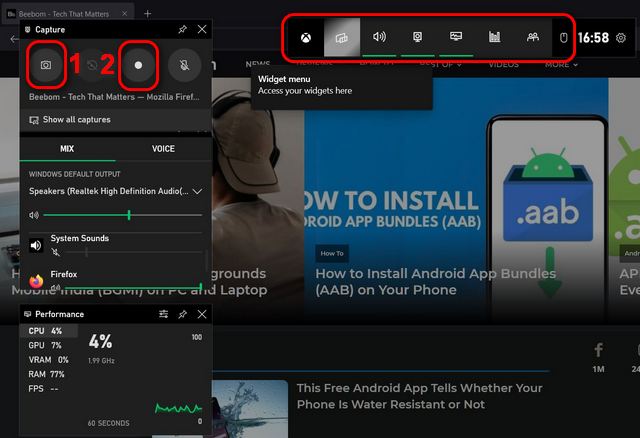640x438 pixels.
Task: Open Performance widget options
Action: point(164,314)
